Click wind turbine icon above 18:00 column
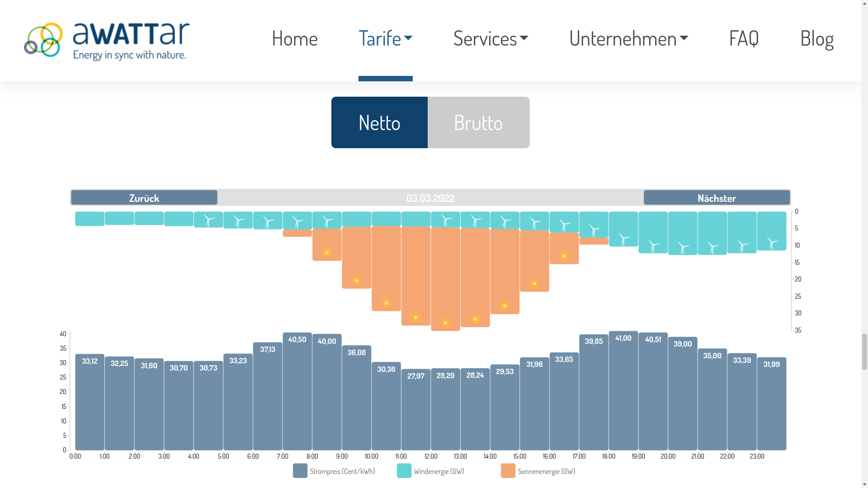Viewport: 868px width, 488px height. 624,239
